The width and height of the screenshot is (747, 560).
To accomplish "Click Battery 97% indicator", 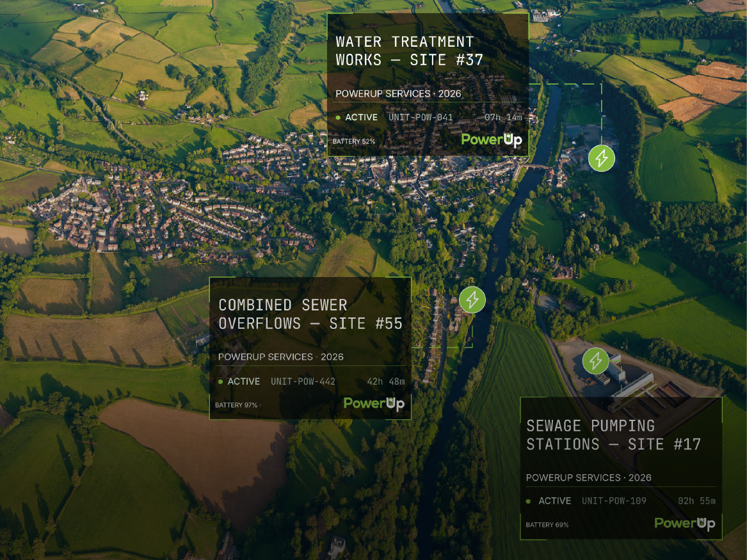I will (236, 405).
